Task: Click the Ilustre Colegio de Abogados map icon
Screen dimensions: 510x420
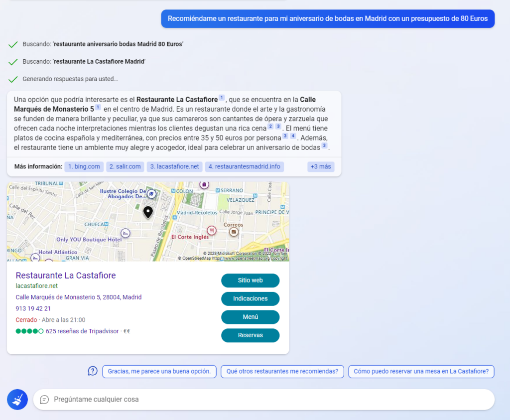Action: (x=151, y=194)
